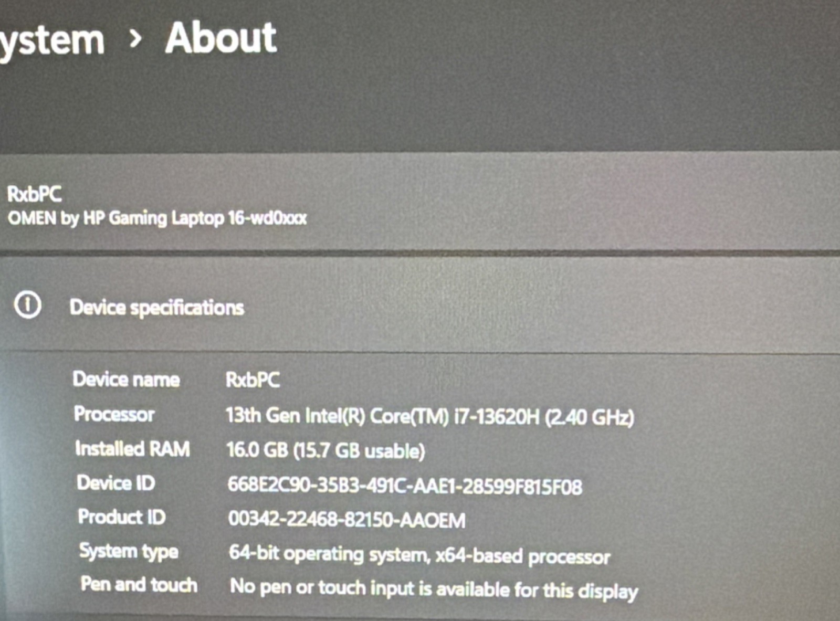This screenshot has height=621, width=840.
Task: Click the OMEN by HP Gaming Laptop model text
Action: tap(157, 218)
